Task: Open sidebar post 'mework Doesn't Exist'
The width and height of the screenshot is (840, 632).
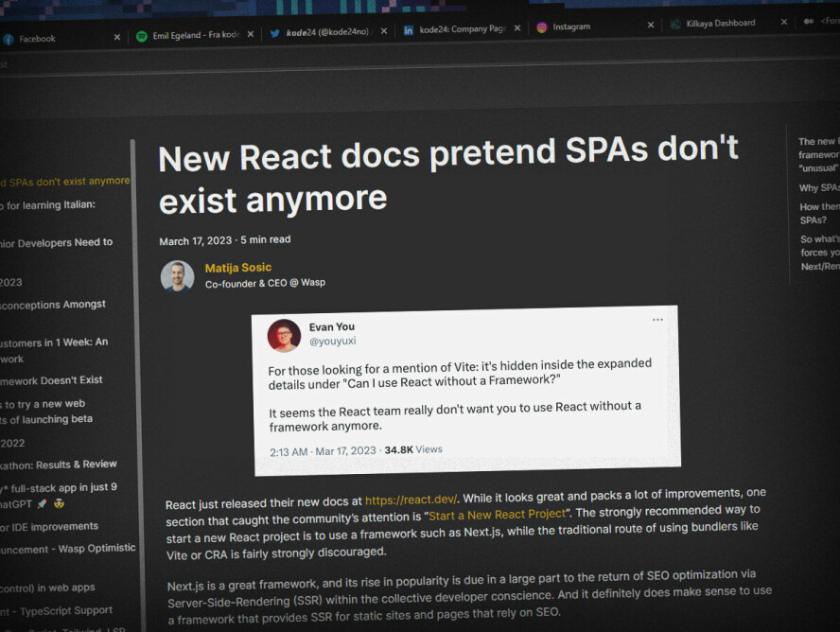Action: pyautogui.click(x=51, y=380)
